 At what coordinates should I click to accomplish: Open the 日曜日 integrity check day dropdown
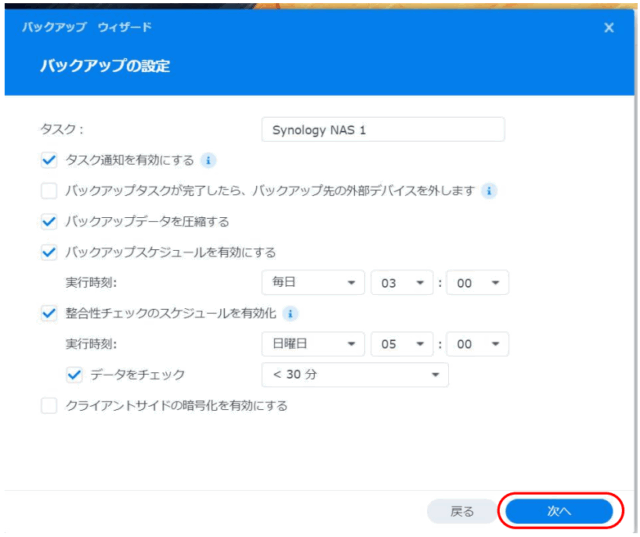pyautogui.click(x=313, y=344)
